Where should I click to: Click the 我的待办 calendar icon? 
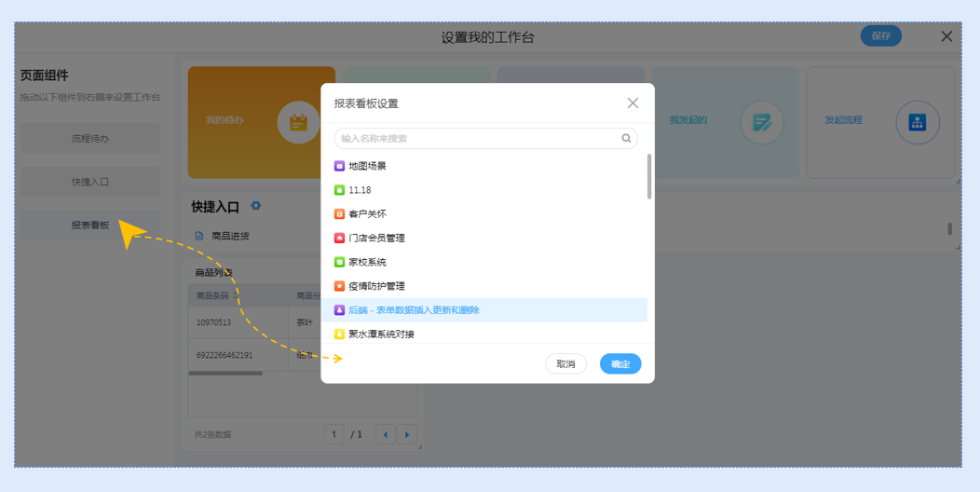tap(298, 122)
